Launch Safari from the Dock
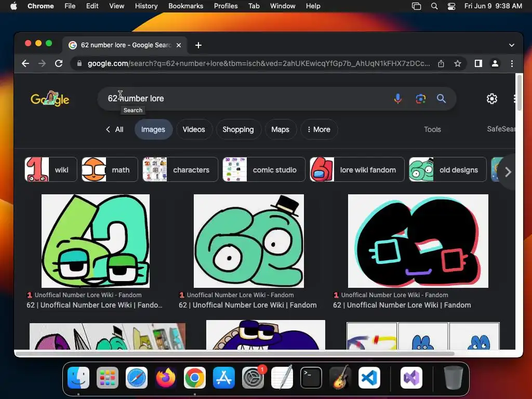The height and width of the screenshot is (399, 532). coord(137,378)
